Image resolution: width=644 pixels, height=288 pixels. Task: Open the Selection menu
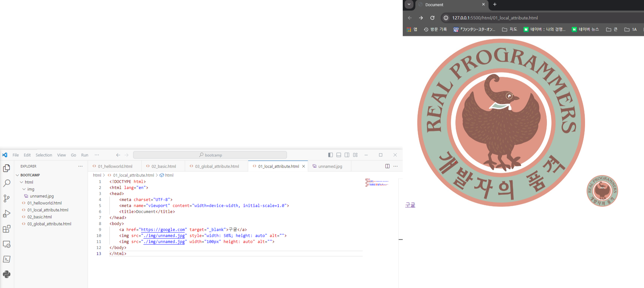[44, 155]
